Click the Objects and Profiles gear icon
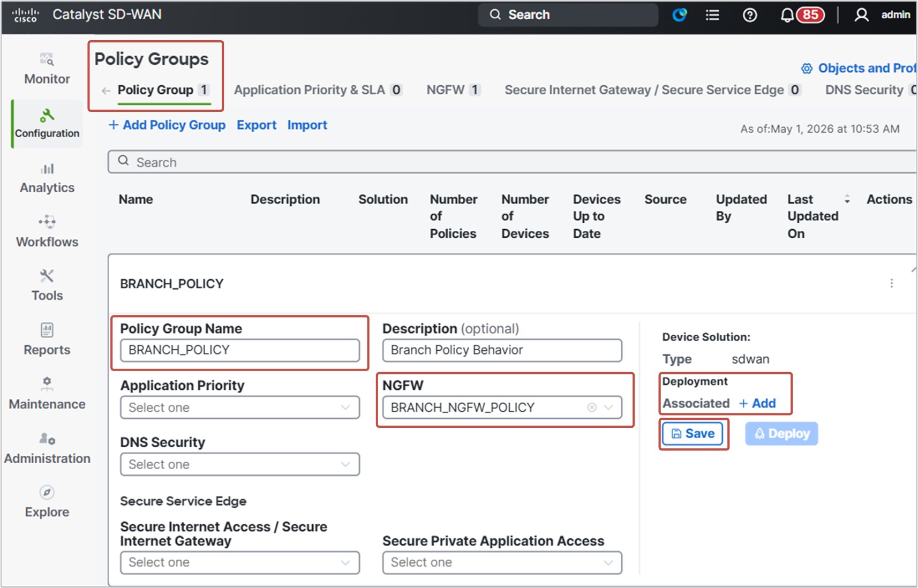The width and height of the screenshot is (918, 588). pos(807,69)
